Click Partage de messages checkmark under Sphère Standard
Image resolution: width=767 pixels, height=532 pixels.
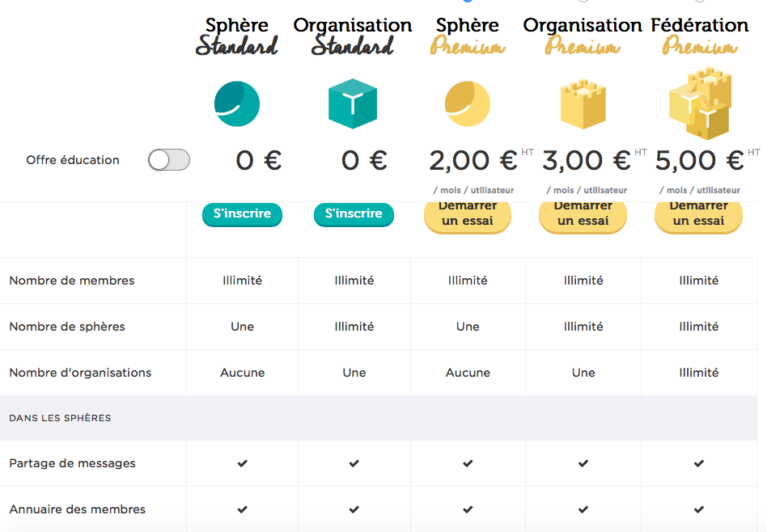(242, 464)
